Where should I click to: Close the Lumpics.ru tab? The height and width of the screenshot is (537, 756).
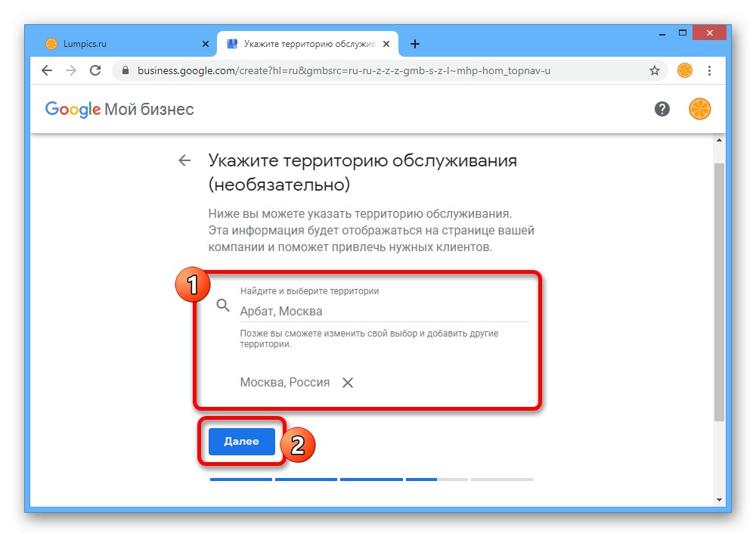pos(206,44)
